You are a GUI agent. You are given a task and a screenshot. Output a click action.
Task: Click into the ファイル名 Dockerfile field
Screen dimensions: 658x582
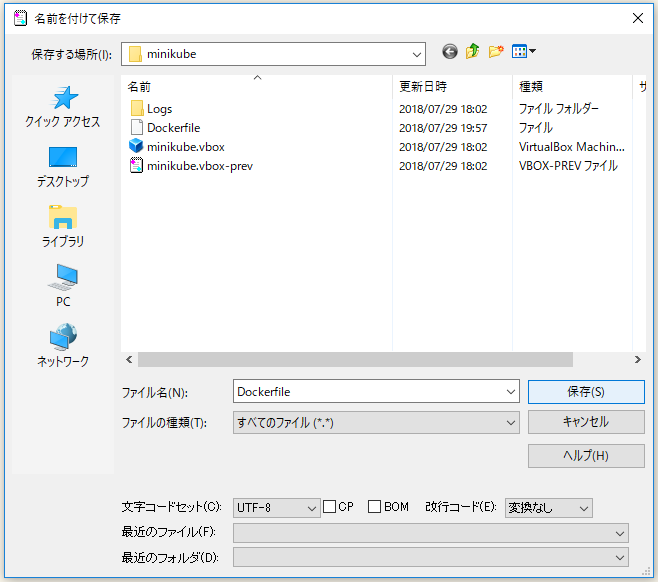(x=369, y=391)
